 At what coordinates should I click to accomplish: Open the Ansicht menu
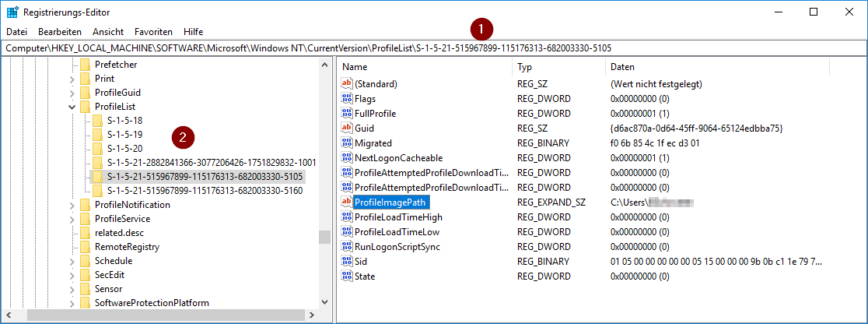click(x=108, y=32)
